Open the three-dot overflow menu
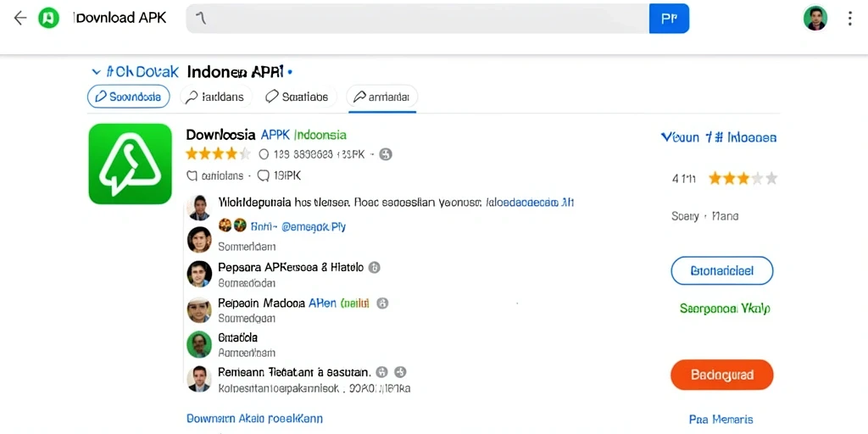The height and width of the screenshot is (434, 868). (x=849, y=19)
